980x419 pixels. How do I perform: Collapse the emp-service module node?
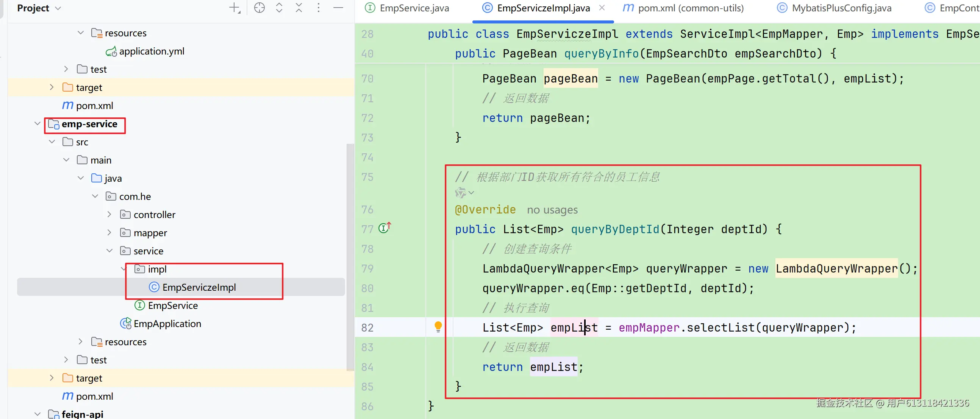[x=37, y=123]
